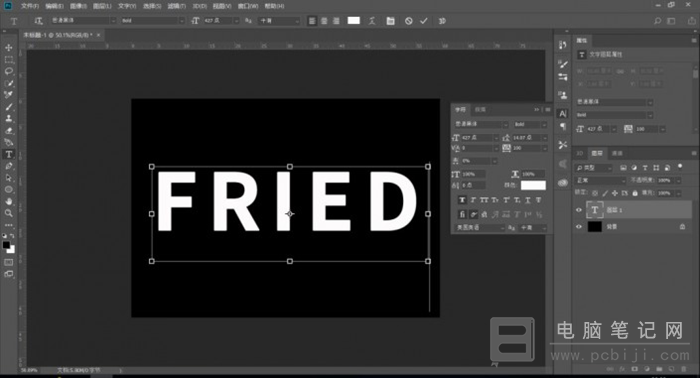Click lock position icon in Layers panel

(x=615, y=193)
